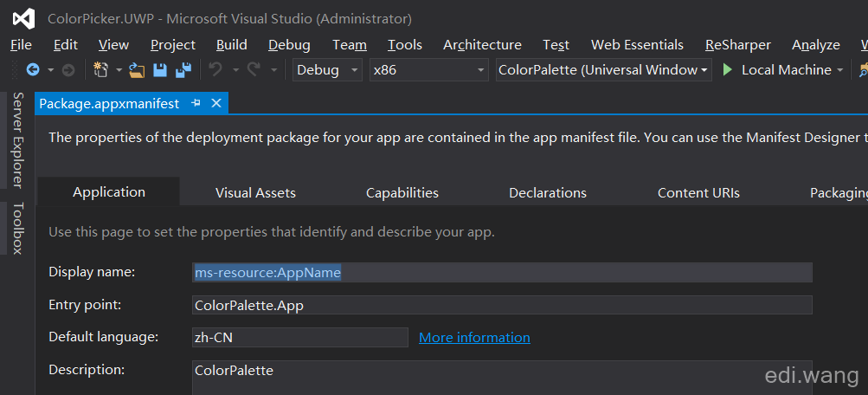
Task: Open the Team menu
Action: pos(350,45)
